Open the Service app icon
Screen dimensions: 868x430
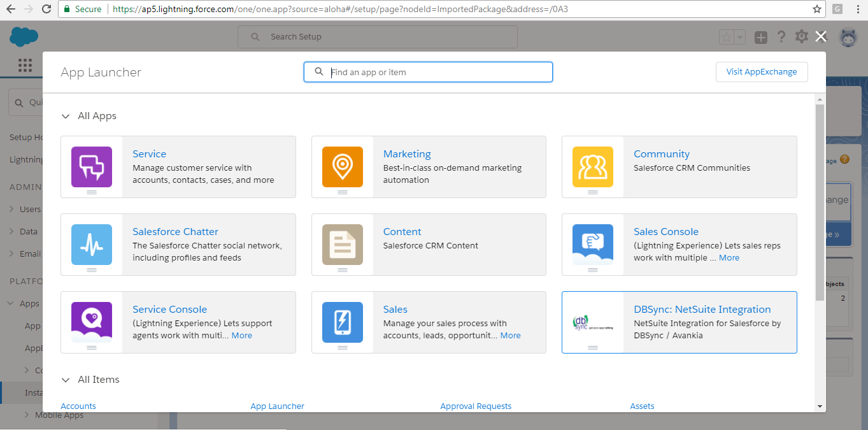91,167
